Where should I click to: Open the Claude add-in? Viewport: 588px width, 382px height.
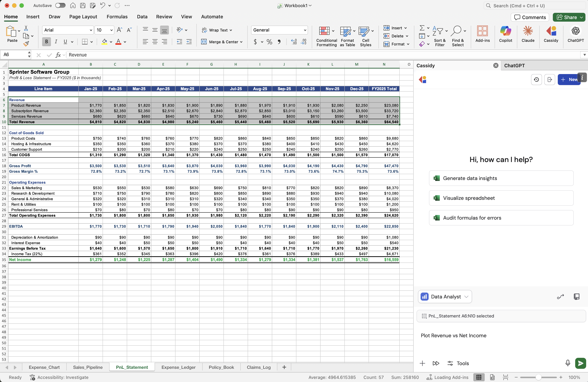[x=528, y=34]
